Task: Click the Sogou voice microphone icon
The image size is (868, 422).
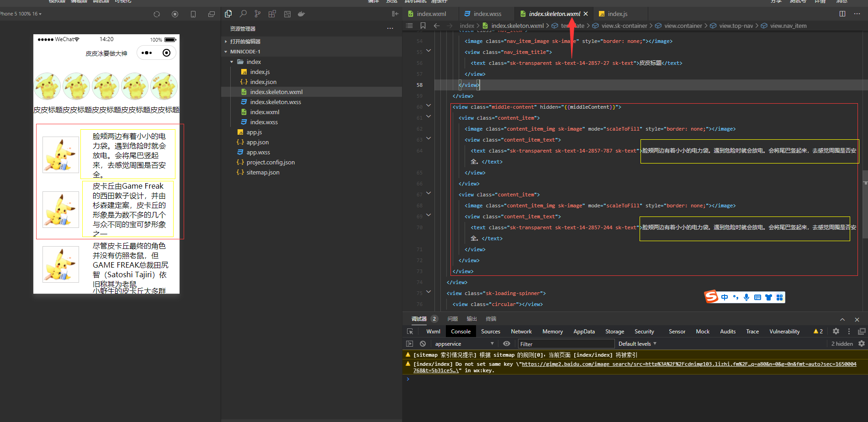Action: pos(746,297)
